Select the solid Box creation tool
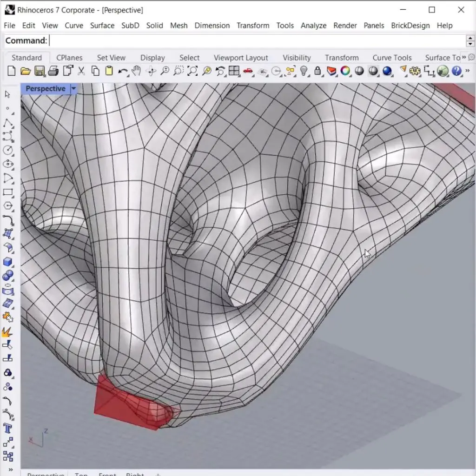This screenshot has height=476, width=476. 8,262
